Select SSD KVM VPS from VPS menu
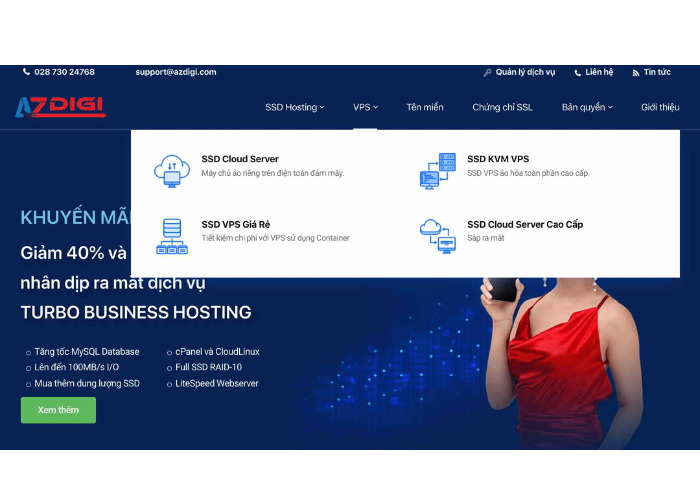This screenshot has height=500, width=700. pyautogui.click(x=498, y=159)
